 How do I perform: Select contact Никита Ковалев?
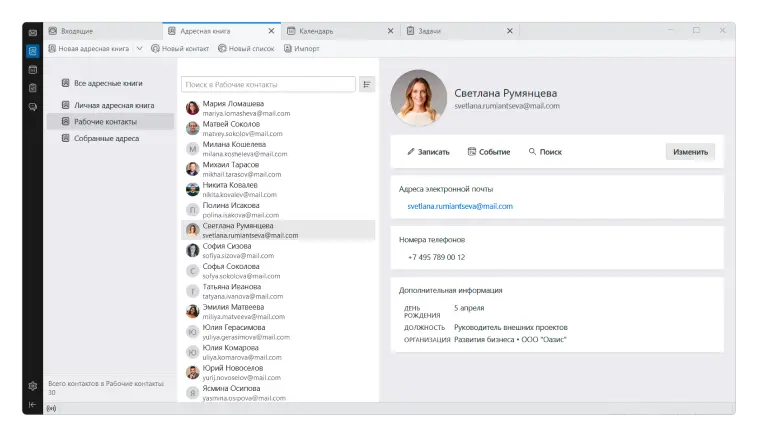(x=278, y=189)
